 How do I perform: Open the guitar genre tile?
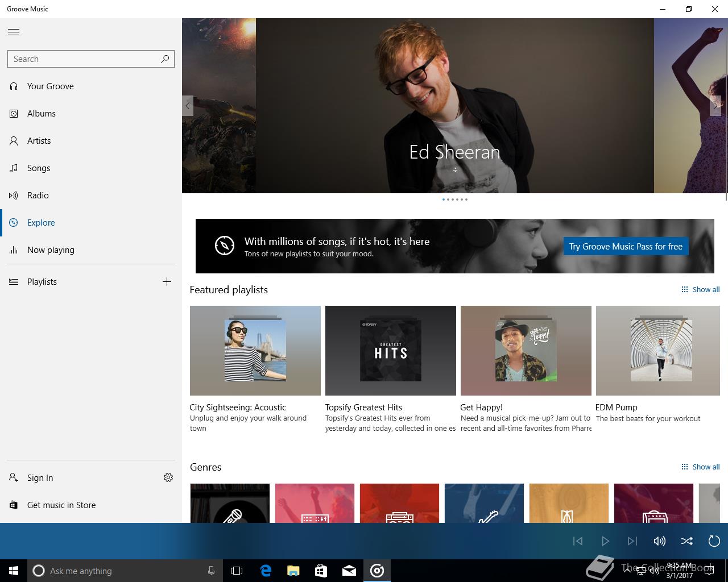tap(484, 503)
